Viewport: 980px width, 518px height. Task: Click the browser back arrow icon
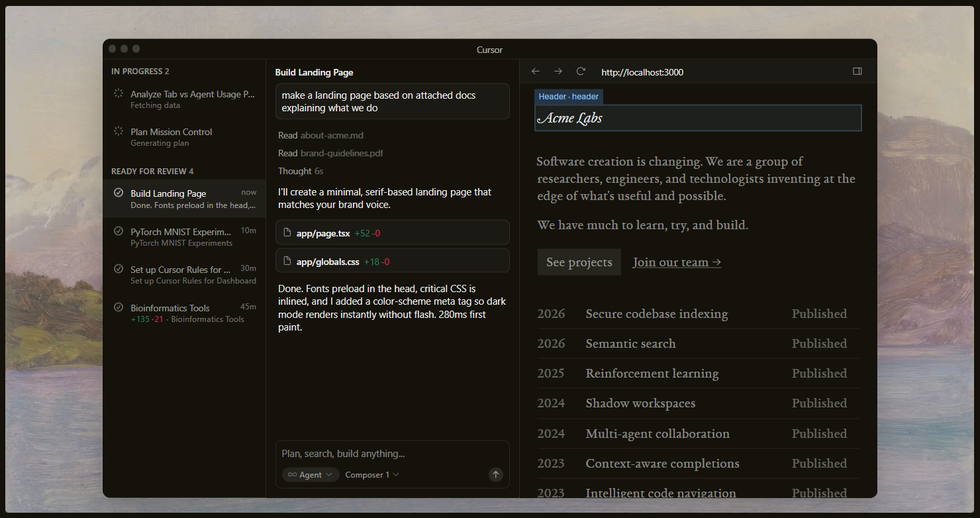click(536, 72)
